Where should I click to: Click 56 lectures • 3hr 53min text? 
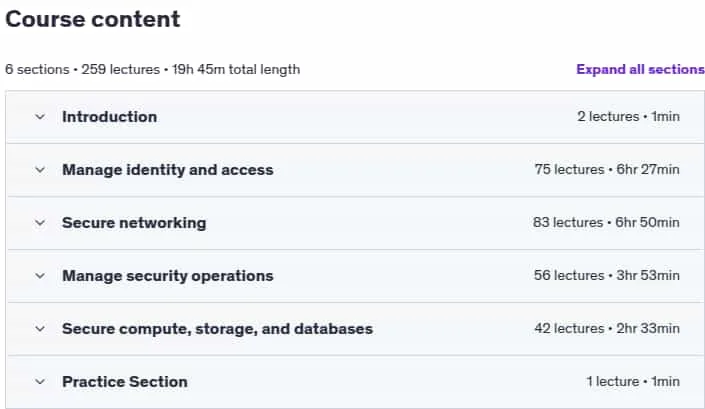pyautogui.click(x=607, y=275)
